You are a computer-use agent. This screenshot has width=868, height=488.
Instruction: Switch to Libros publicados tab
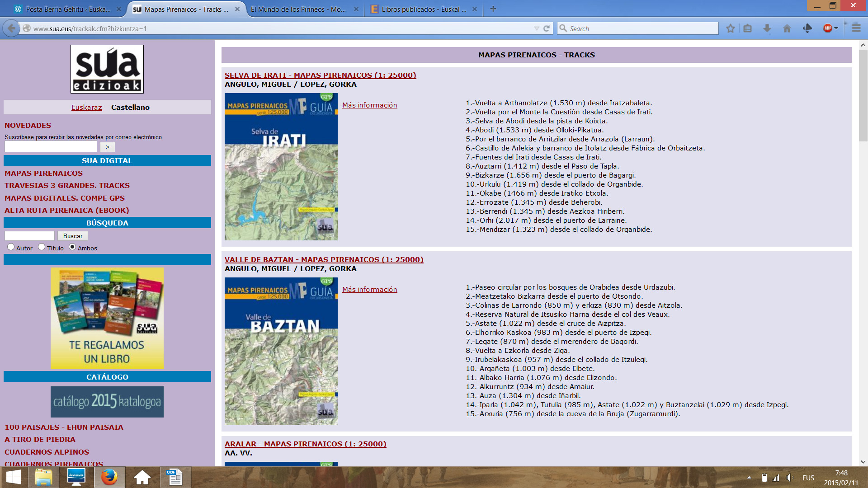click(x=424, y=9)
